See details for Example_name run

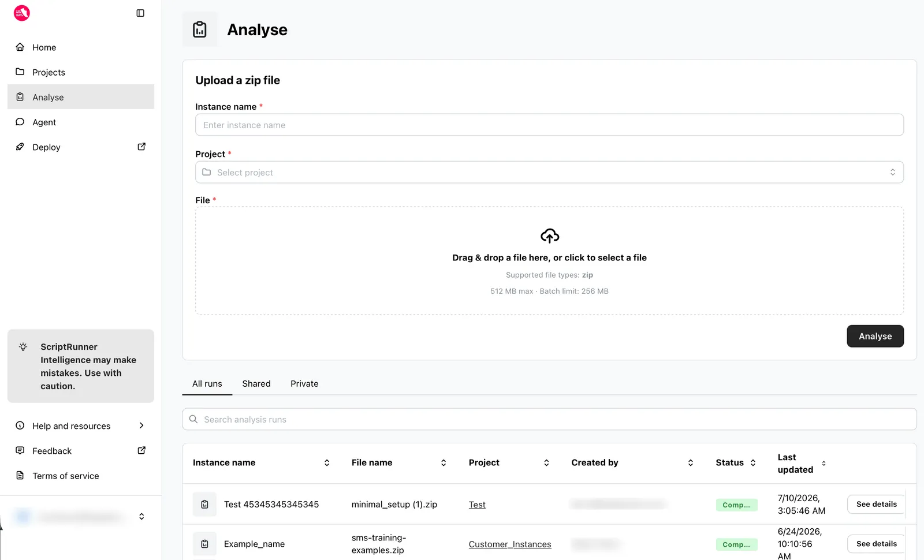click(876, 544)
